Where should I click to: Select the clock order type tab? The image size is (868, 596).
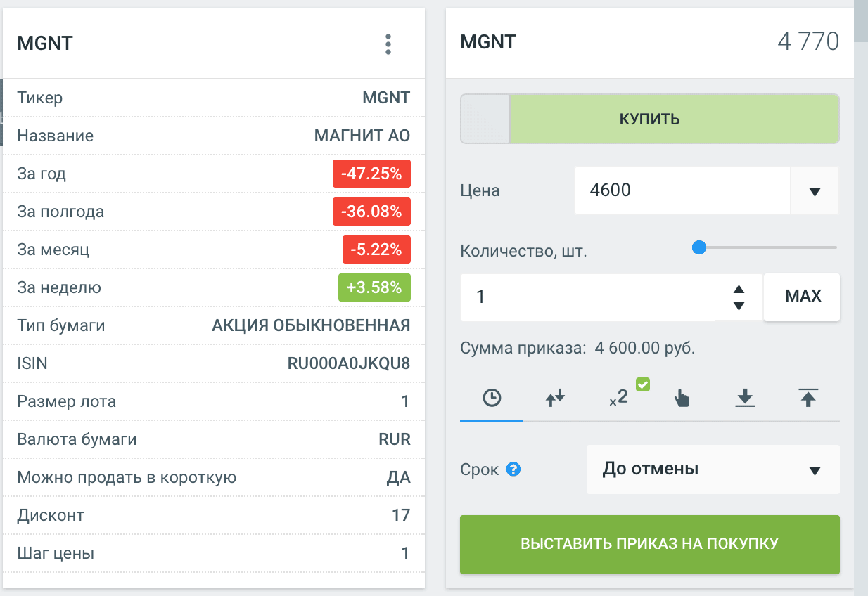(492, 399)
